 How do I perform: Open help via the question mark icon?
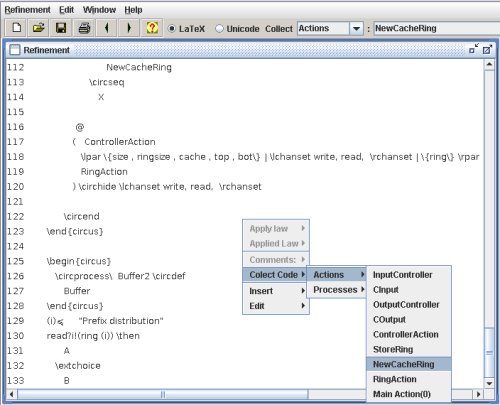[x=152, y=28]
